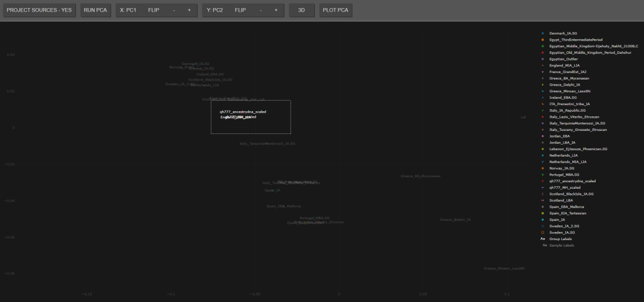Click Greece_Delphi_IA label on the plot
Viewport: 644px width, 302px height.
455,219
